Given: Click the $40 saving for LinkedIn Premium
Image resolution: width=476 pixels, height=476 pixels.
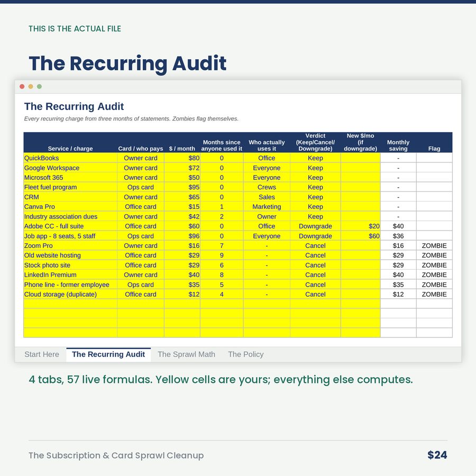Looking at the screenshot, I should point(398,274).
